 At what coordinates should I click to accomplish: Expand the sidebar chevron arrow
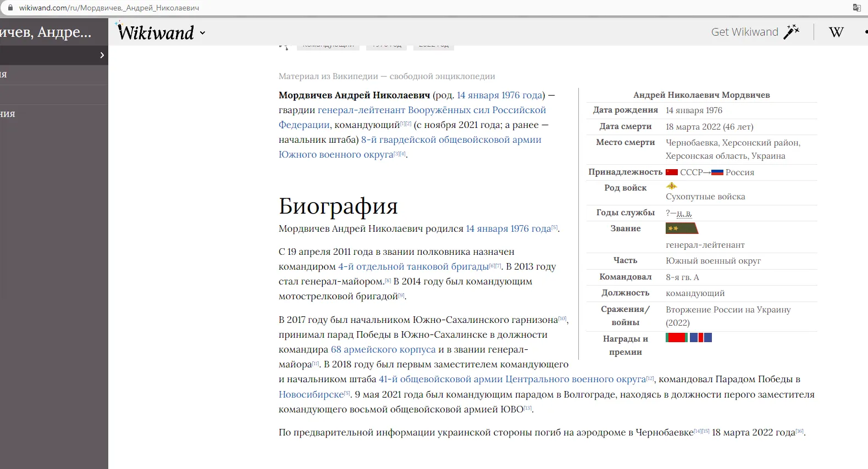coord(102,55)
